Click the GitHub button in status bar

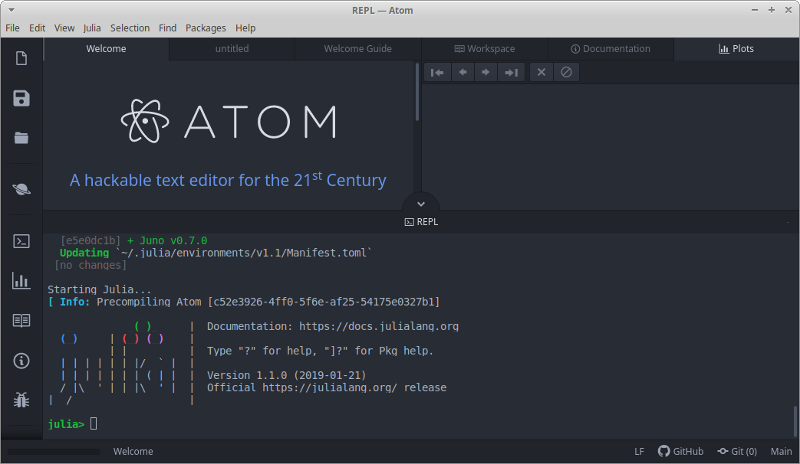click(680, 451)
